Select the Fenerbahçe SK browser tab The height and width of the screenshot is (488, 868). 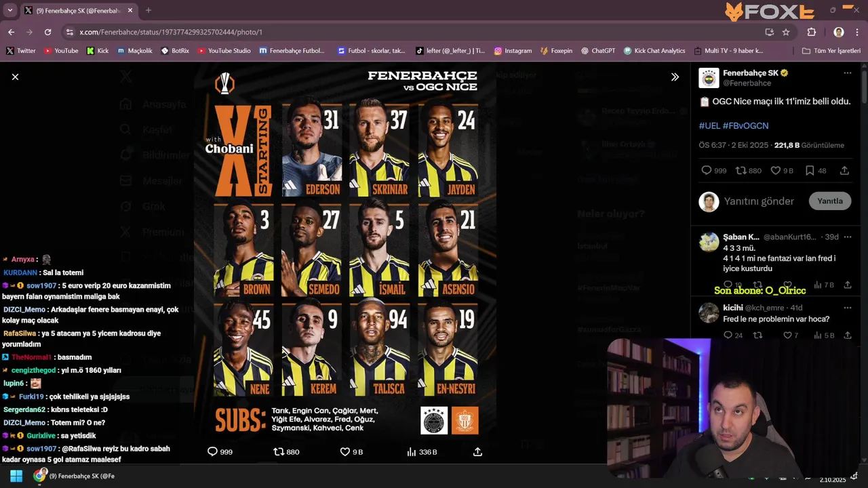[x=78, y=10]
